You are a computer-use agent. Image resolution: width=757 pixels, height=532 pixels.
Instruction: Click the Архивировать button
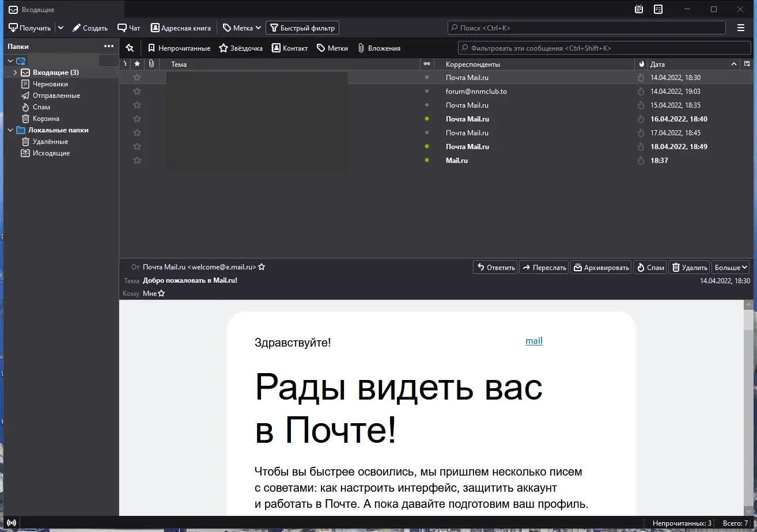[601, 267]
